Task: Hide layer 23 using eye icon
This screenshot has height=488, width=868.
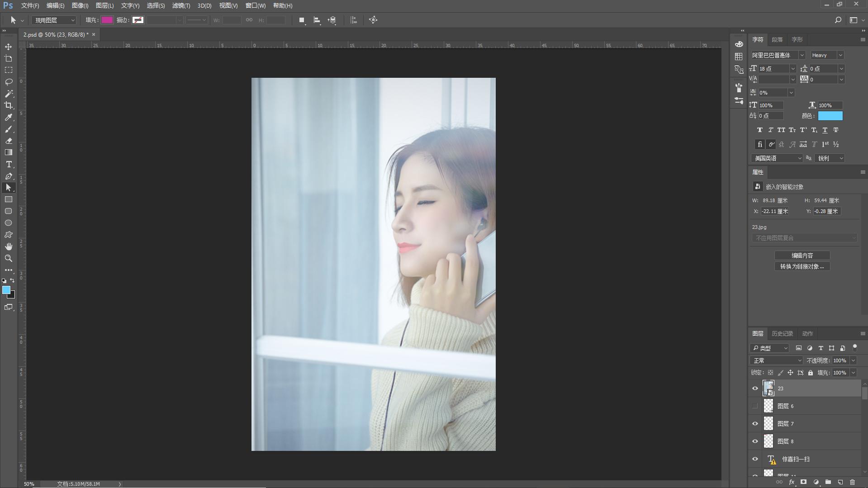Action: coord(755,388)
